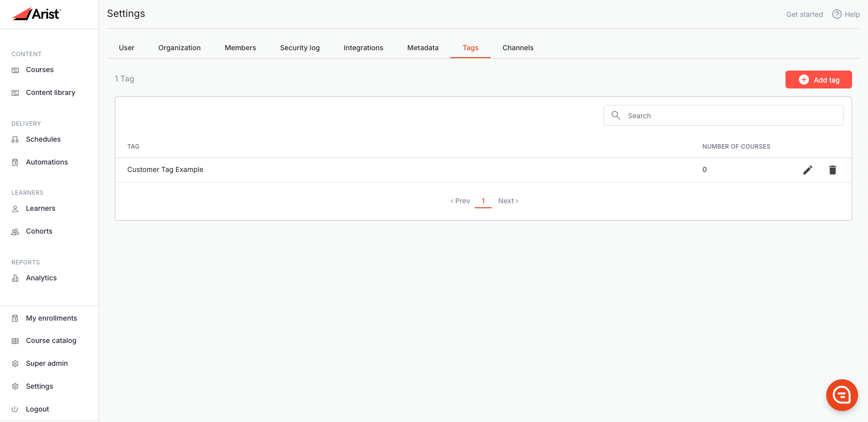Image resolution: width=868 pixels, height=422 pixels.
Task: Click the Help question mark icon
Action: tap(837, 14)
